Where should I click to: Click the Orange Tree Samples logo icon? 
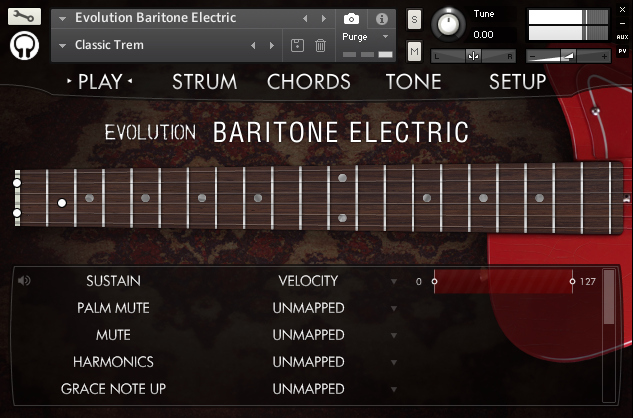[25, 46]
